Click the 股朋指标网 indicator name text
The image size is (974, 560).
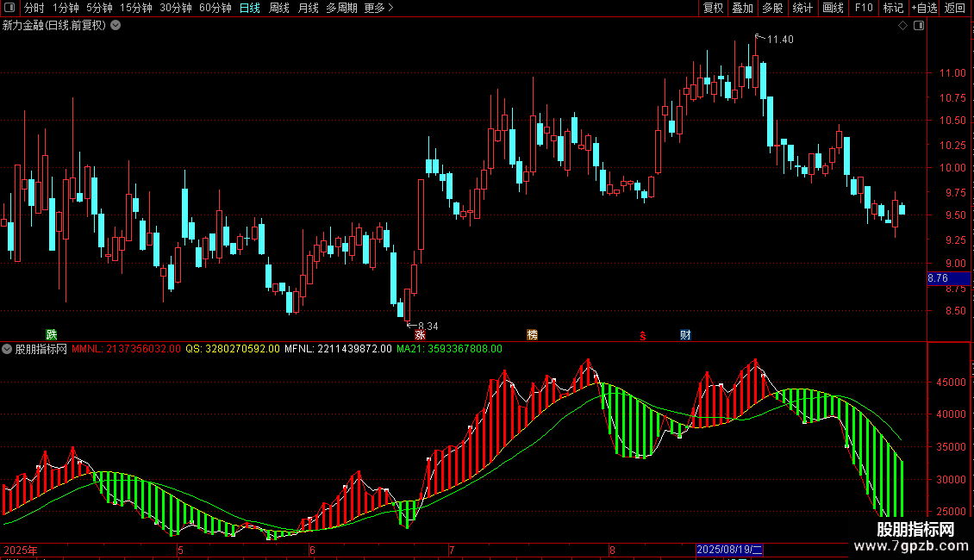41,349
